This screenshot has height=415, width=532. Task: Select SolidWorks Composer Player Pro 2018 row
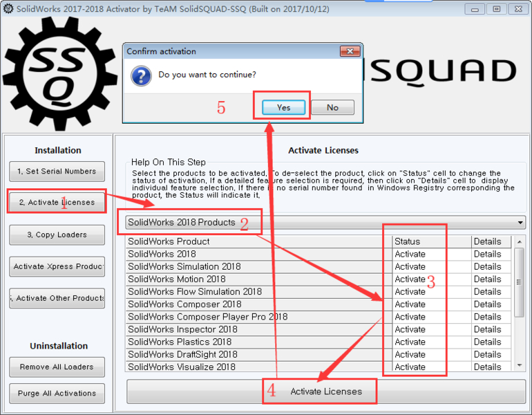coord(259,317)
